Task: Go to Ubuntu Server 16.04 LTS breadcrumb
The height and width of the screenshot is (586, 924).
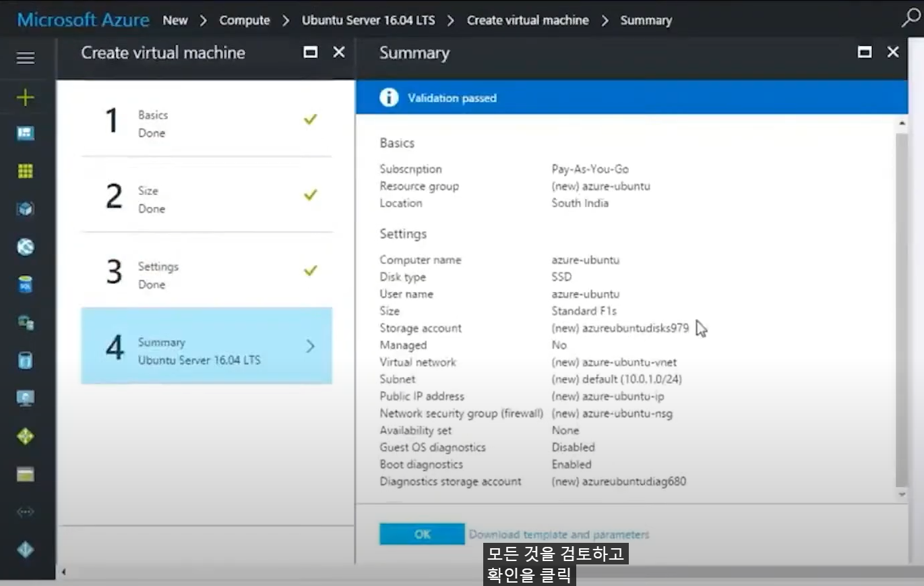Action: 368,20
